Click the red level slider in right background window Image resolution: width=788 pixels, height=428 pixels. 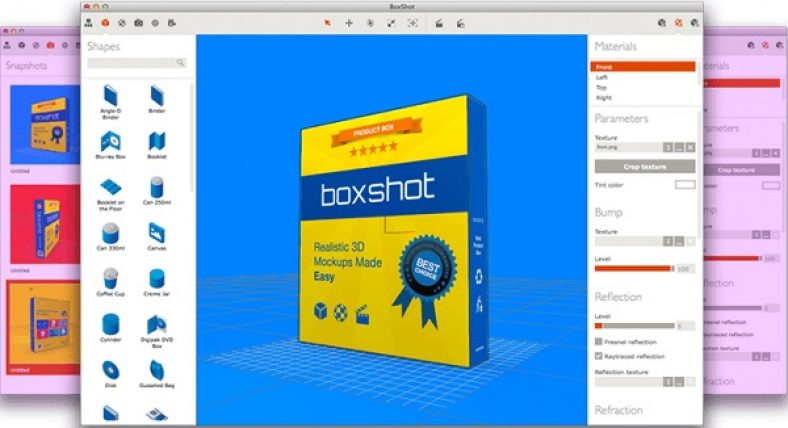click(733, 258)
